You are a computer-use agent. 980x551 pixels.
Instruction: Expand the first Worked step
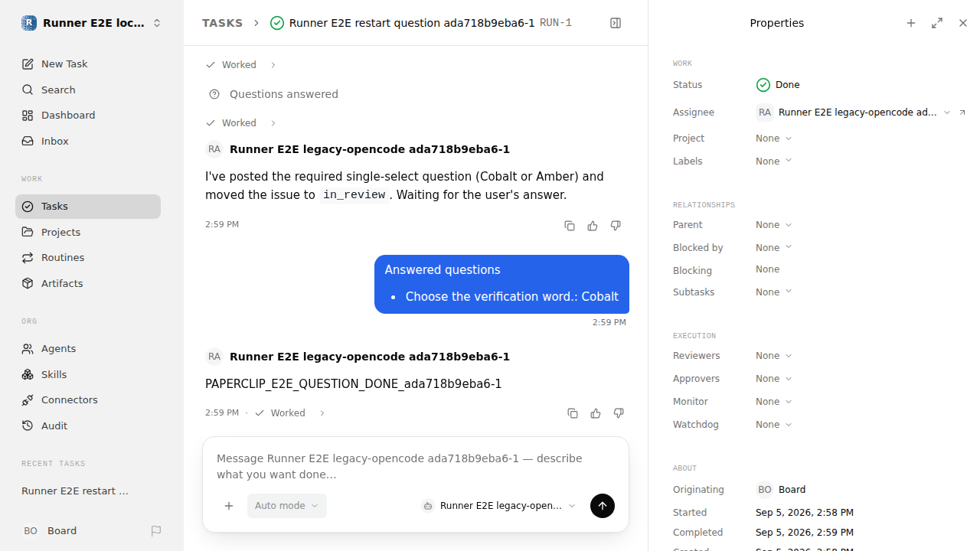(x=240, y=65)
